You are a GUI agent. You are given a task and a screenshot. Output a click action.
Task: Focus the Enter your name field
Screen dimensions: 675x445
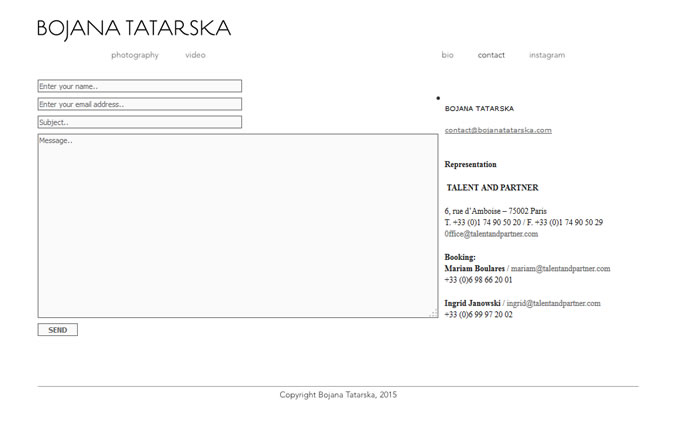[x=139, y=86]
